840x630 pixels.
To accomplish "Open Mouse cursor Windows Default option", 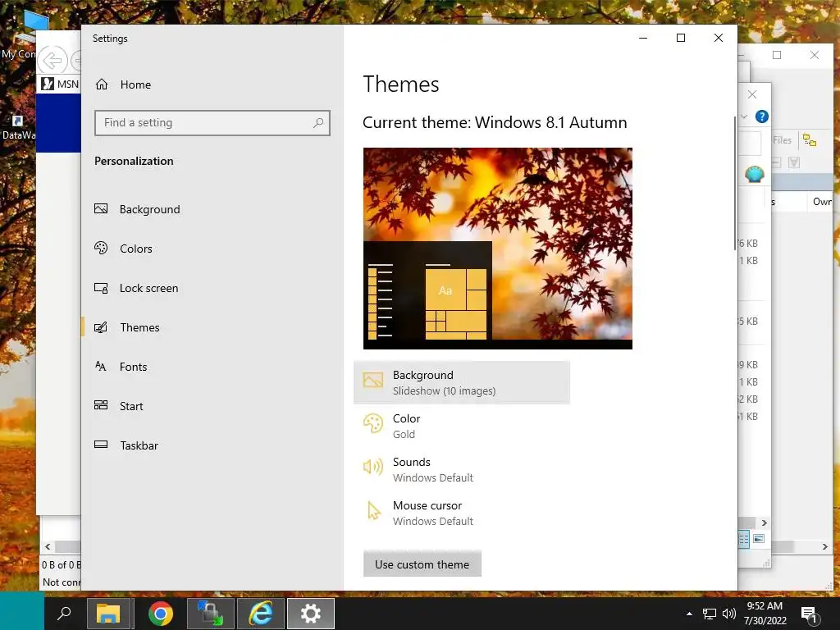I will (462, 513).
